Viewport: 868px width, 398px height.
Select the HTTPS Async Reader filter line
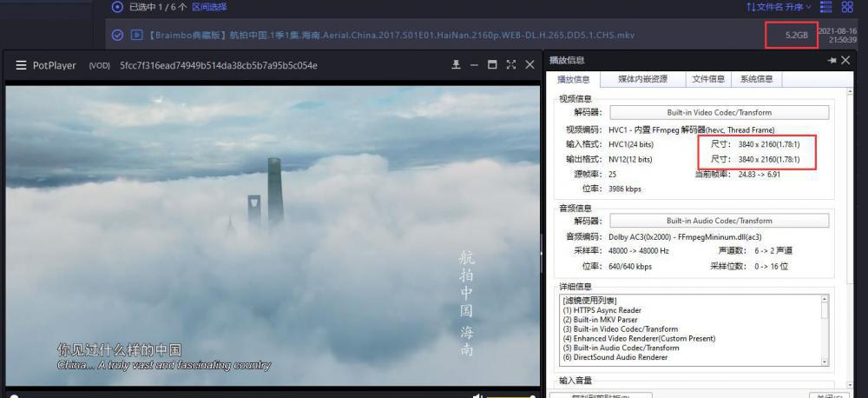click(602, 310)
